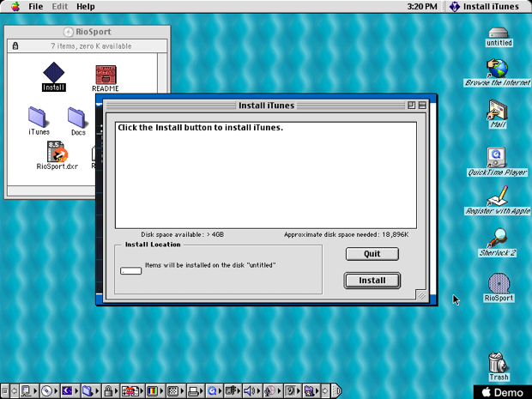The height and width of the screenshot is (399, 532).
Task: Click the RioSport window vertical scrollbar
Action: coord(162,73)
